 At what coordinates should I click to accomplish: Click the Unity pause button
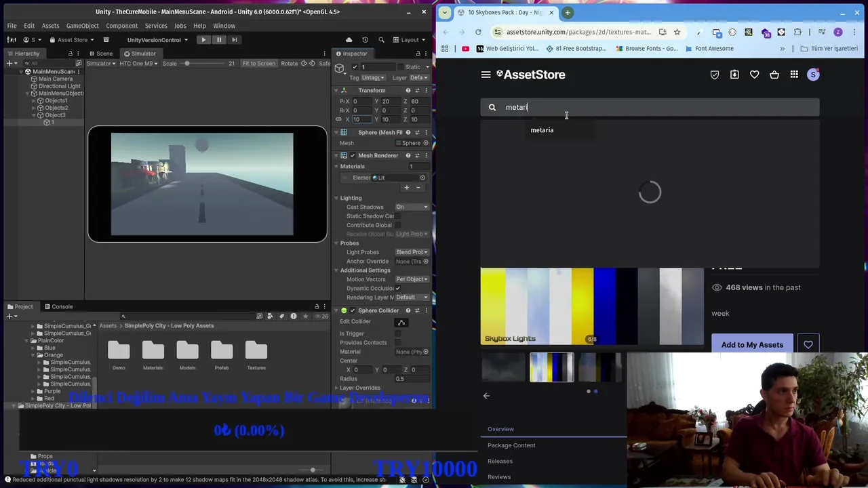tap(219, 39)
